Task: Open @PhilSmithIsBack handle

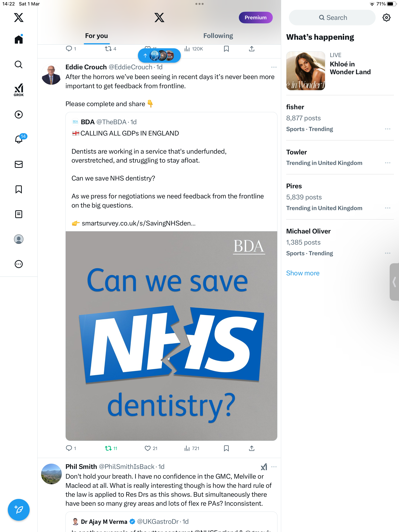Action: 127,467
